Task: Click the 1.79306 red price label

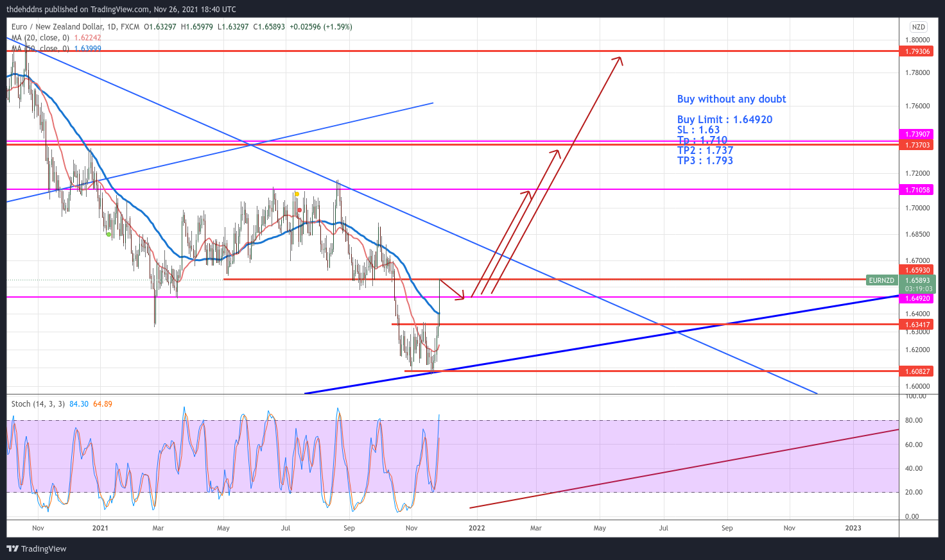Action: (918, 51)
